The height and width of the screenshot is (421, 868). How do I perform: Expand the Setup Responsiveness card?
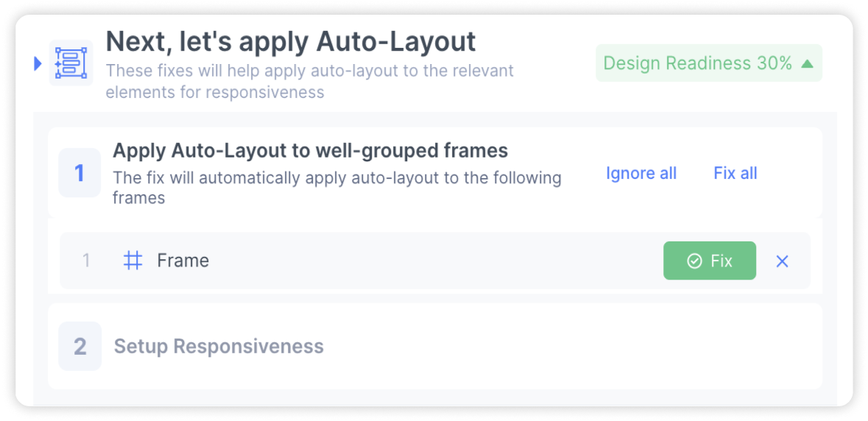(x=435, y=347)
